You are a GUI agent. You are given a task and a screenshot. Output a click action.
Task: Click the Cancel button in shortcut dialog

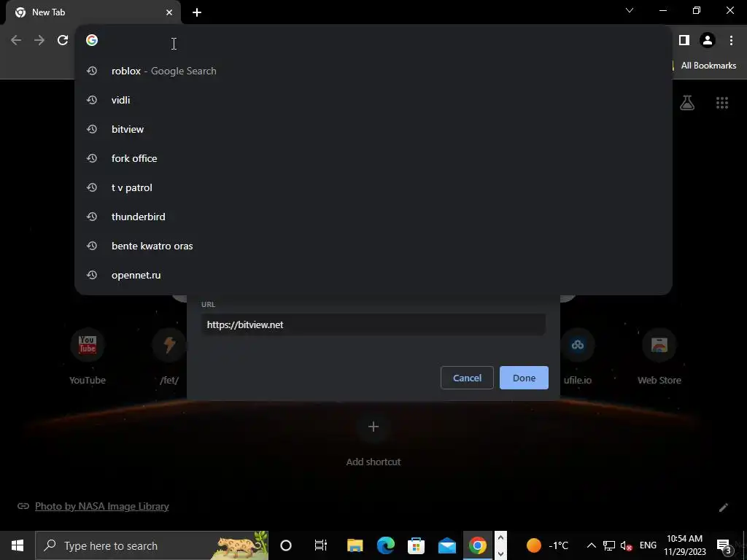[467, 378]
